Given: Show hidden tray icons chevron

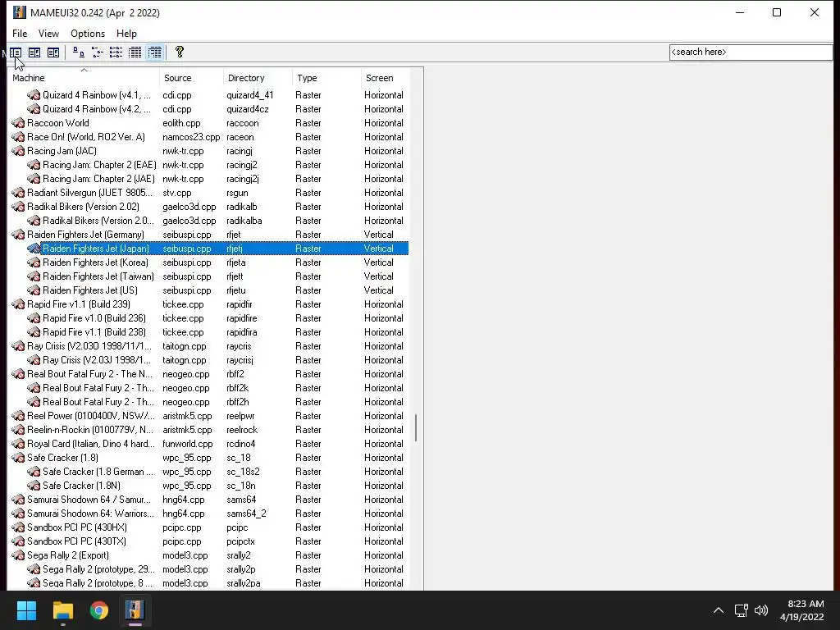Looking at the screenshot, I should click(719, 610).
